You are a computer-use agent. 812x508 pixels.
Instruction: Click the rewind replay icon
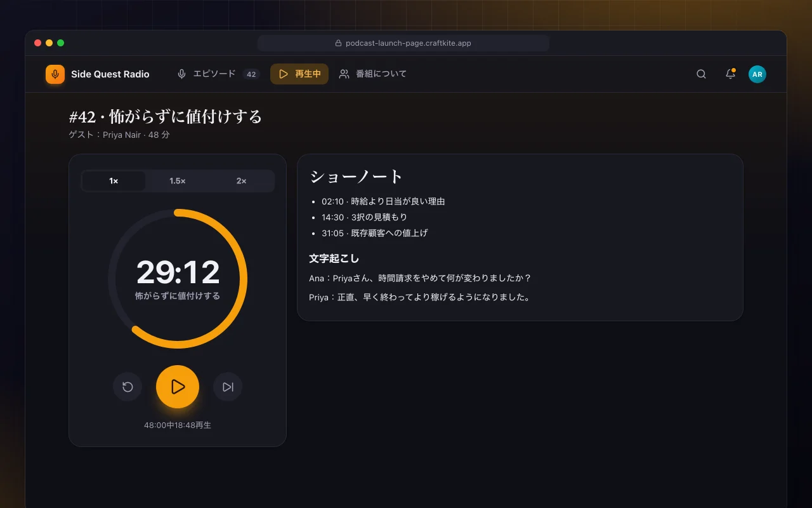pos(128,387)
